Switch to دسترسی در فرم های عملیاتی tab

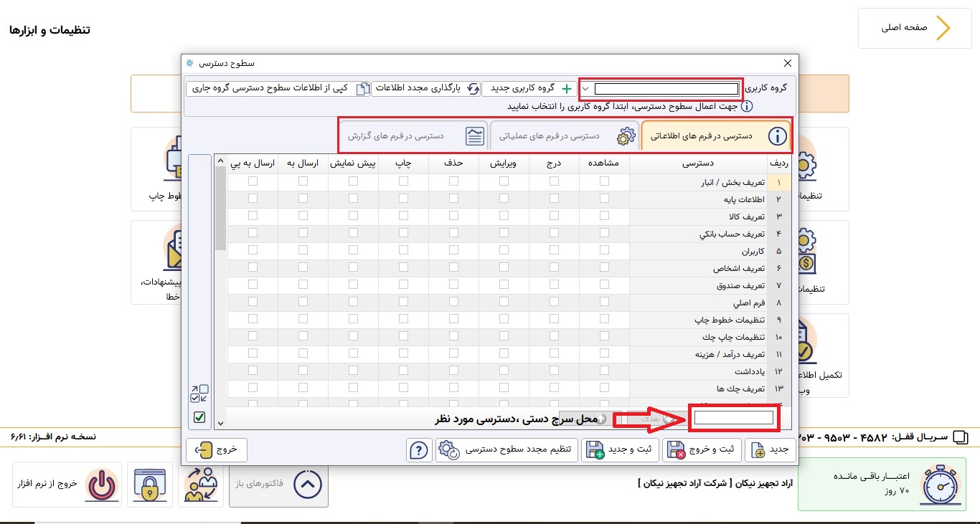[x=564, y=136]
